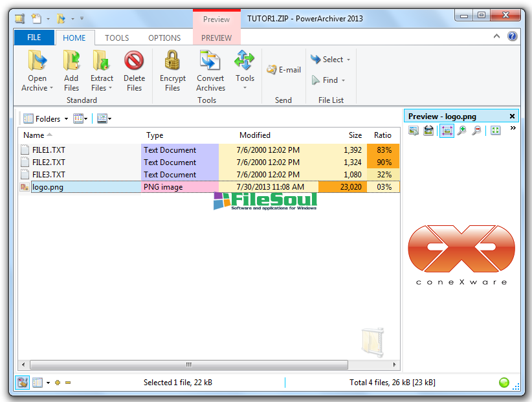Click the 23,020 size cell
Screen dimensions: 532x402
tap(342, 187)
